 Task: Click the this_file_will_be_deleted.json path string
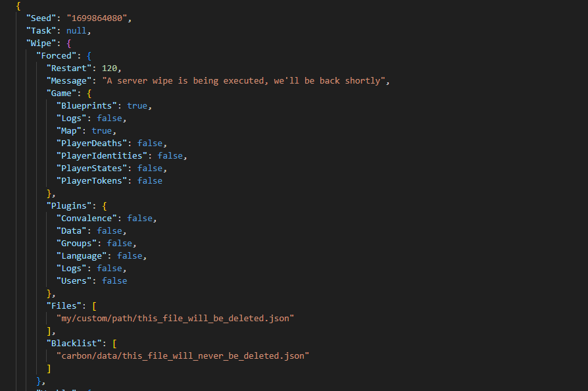click(175, 319)
